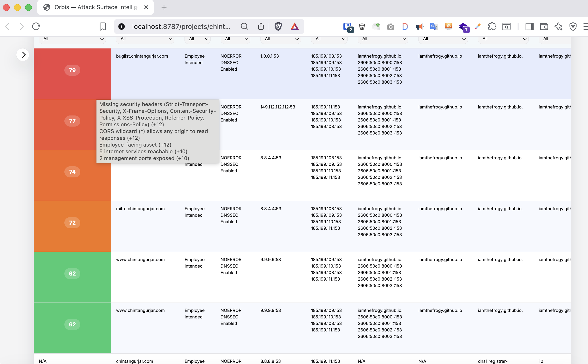This screenshot has height=364, width=588.
Task: Open the Leo AI sparkle icon
Action: 559,27
